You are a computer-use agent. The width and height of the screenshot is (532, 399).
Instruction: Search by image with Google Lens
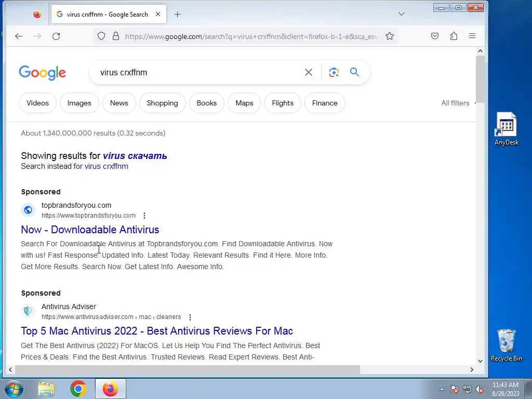click(334, 72)
